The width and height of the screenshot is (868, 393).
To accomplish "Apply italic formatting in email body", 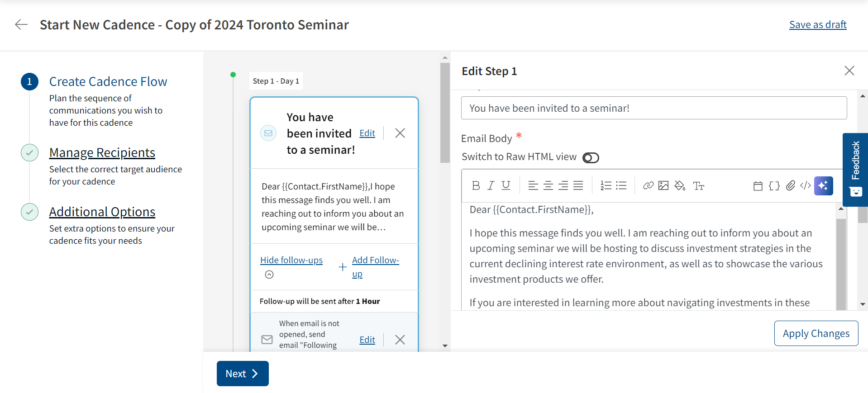I will (x=491, y=185).
